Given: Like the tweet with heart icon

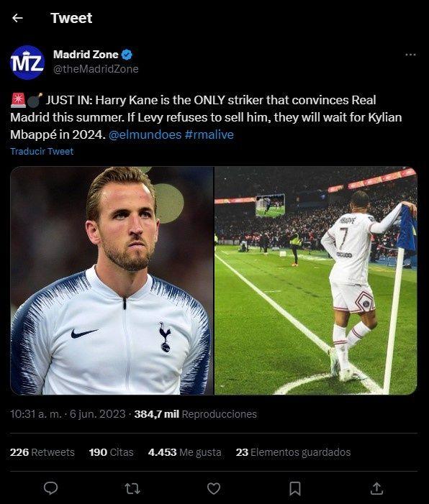Looking at the screenshot, I should [x=214, y=489].
